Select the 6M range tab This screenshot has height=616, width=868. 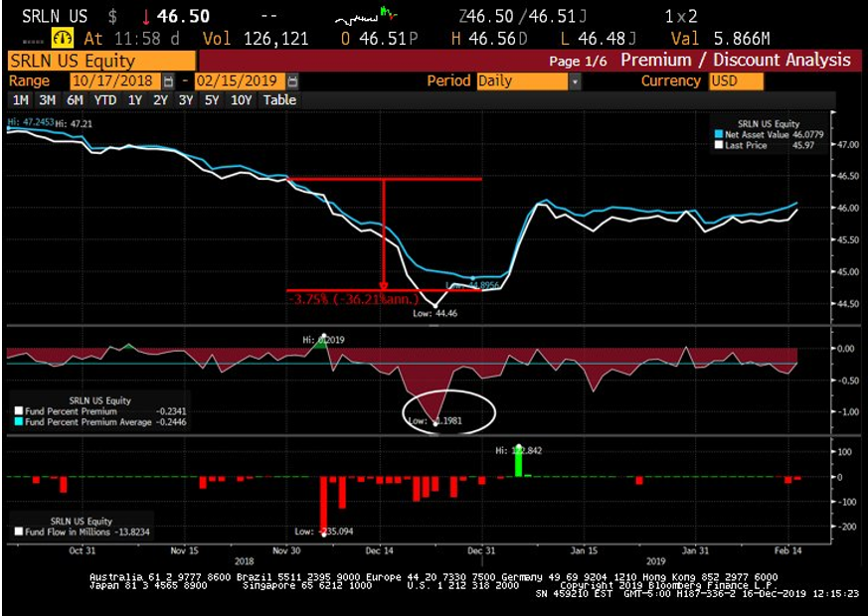click(75, 100)
